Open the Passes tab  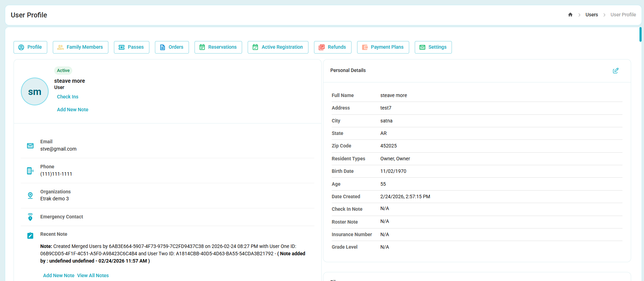click(132, 47)
